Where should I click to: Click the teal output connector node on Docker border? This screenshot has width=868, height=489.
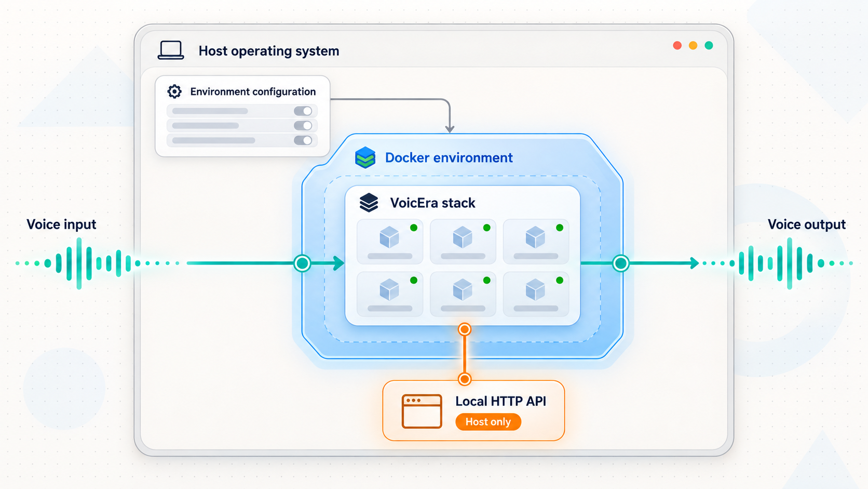click(x=621, y=263)
